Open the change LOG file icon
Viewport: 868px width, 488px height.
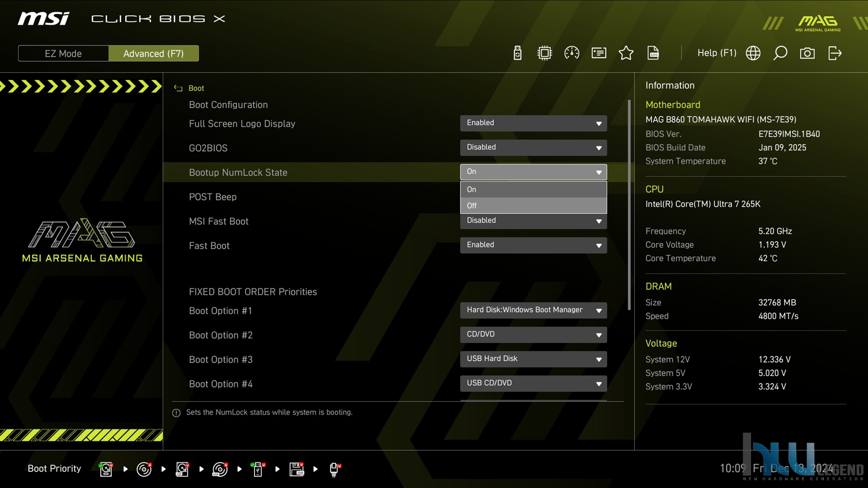pyautogui.click(x=653, y=53)
